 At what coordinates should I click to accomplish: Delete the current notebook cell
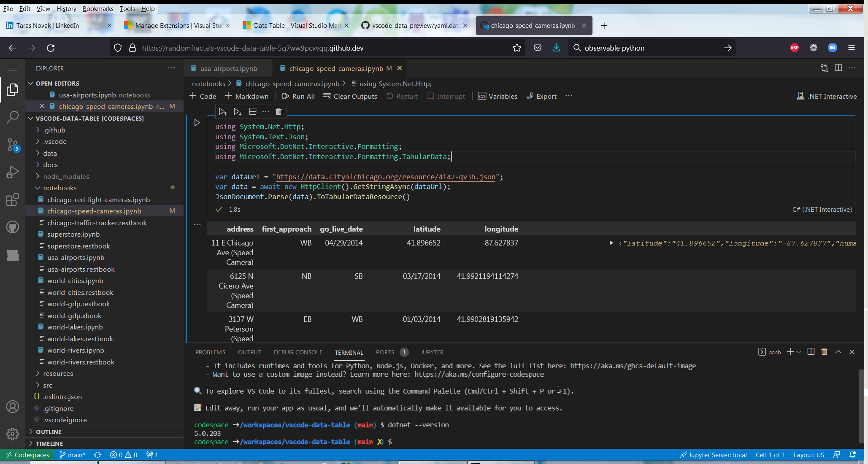(279, 111)
